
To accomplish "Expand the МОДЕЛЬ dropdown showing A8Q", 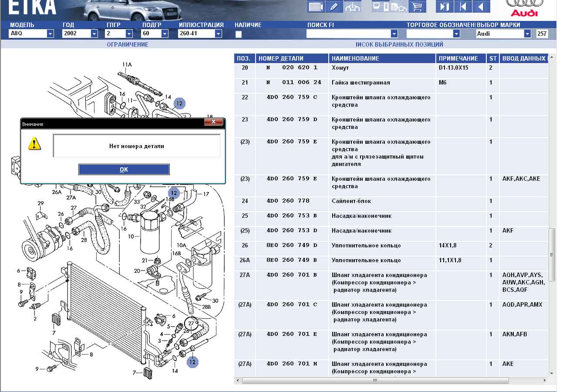I will click(50, 34).
